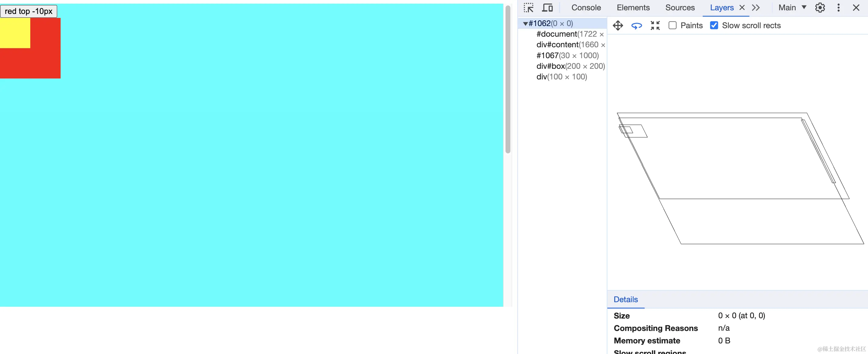Open the customize DevTools menu
Viewport: 868px width, 354px height.
tap(838, 7)
